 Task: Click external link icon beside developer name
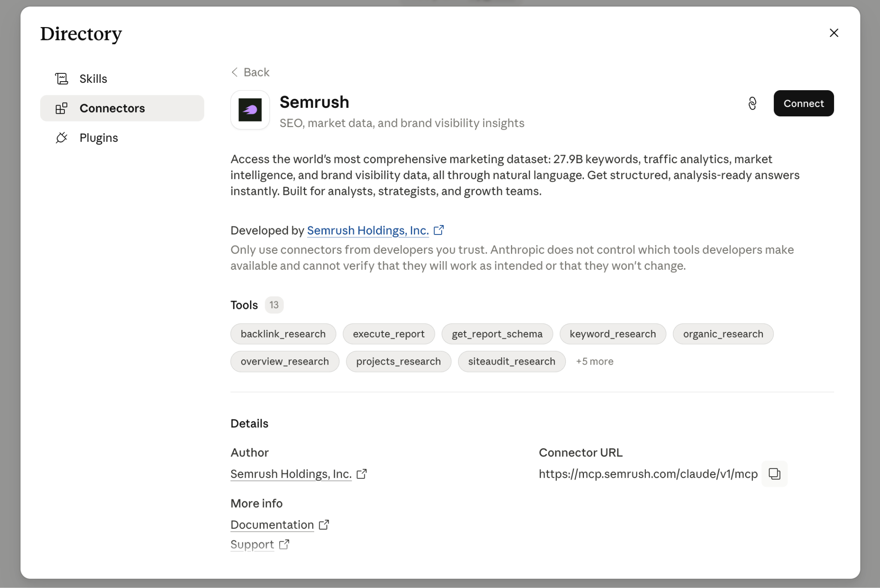(439, 230)
